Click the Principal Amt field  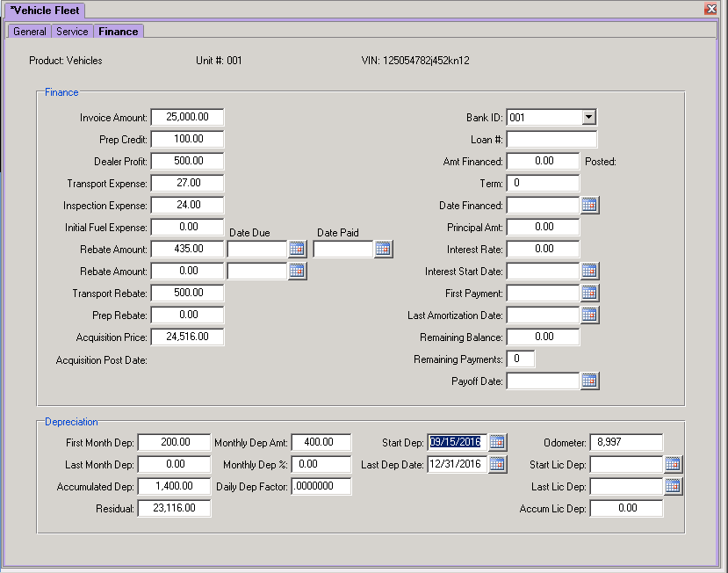point(543,227)
